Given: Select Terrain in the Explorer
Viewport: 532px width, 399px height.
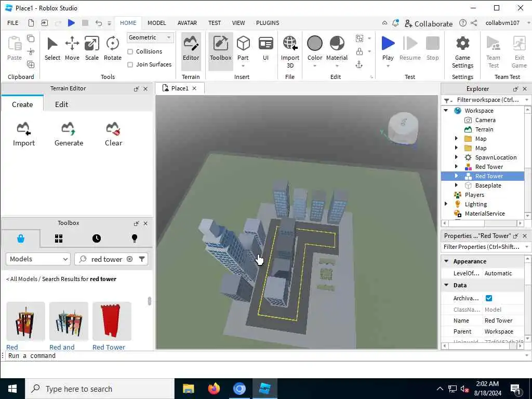Looking at the screenshot, I should (484, 129).
